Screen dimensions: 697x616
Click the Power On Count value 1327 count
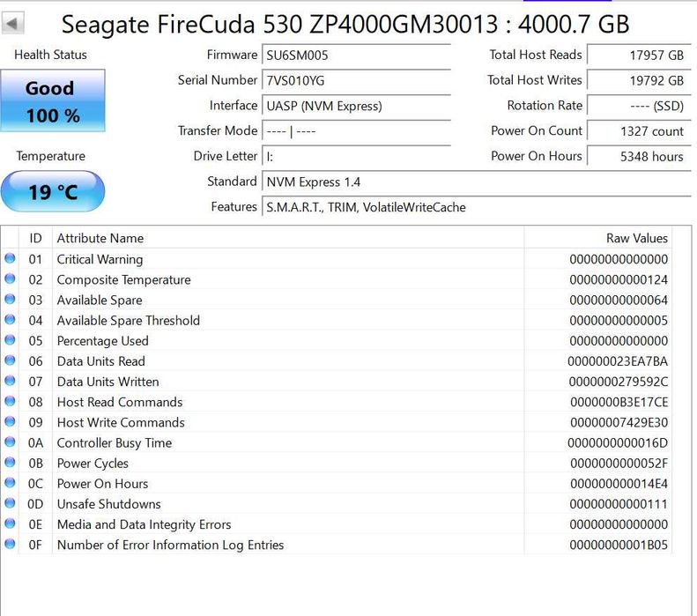(x=639, y=131)
